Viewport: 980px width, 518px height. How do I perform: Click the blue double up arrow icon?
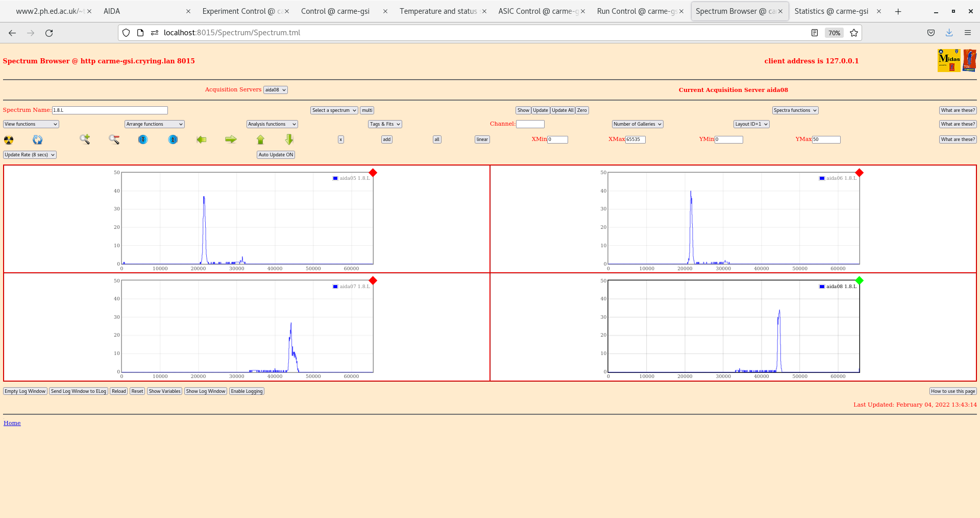[173, 139]
